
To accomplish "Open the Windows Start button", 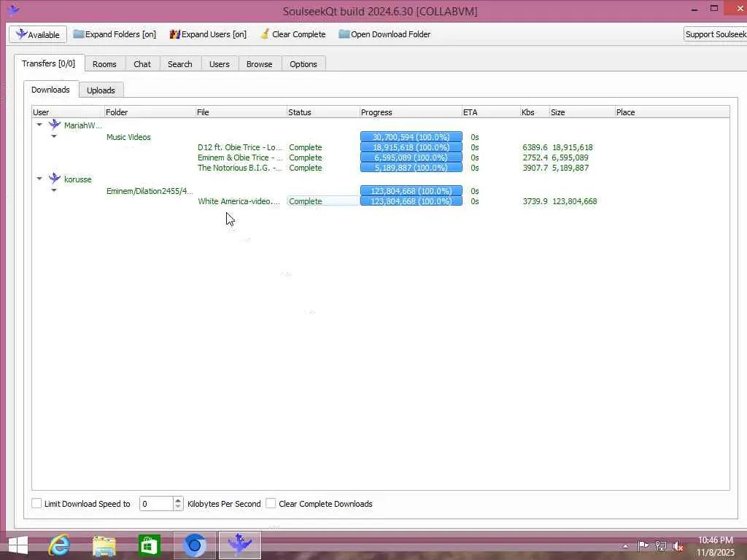I will 18,545.
